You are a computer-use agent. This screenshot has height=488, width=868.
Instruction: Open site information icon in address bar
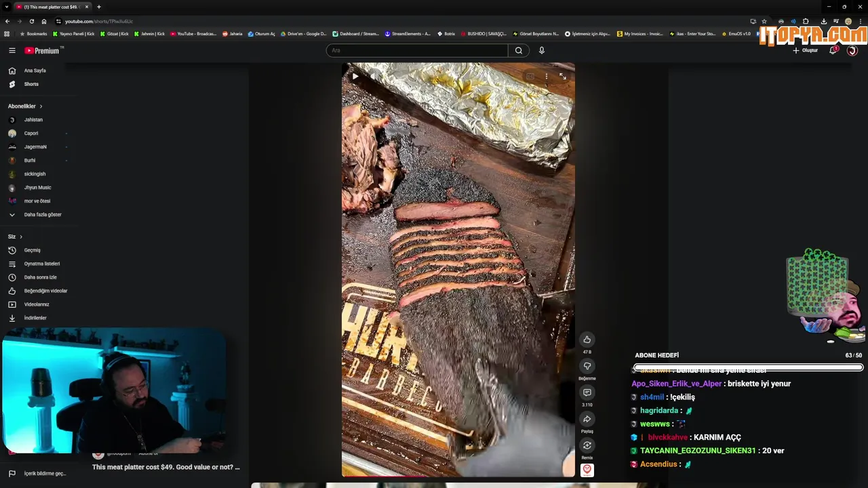58,21
